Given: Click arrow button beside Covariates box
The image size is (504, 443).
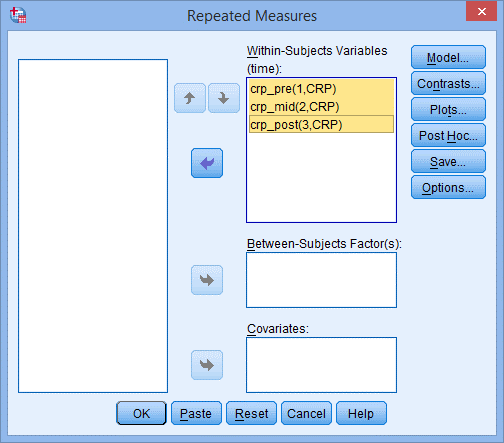Looking at the screenshot, I should pos(207,365).
